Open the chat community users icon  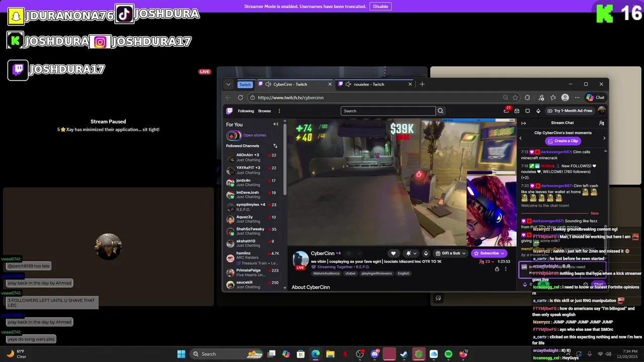[602, 123]
